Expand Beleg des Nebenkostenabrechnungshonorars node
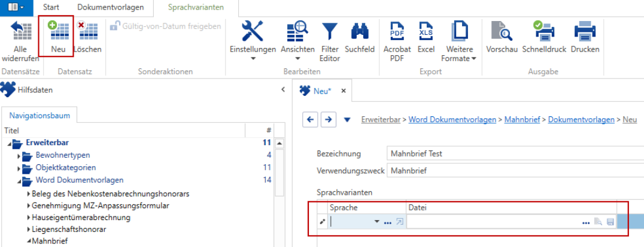Screen dimensions: 644x247 pos(29,194)
